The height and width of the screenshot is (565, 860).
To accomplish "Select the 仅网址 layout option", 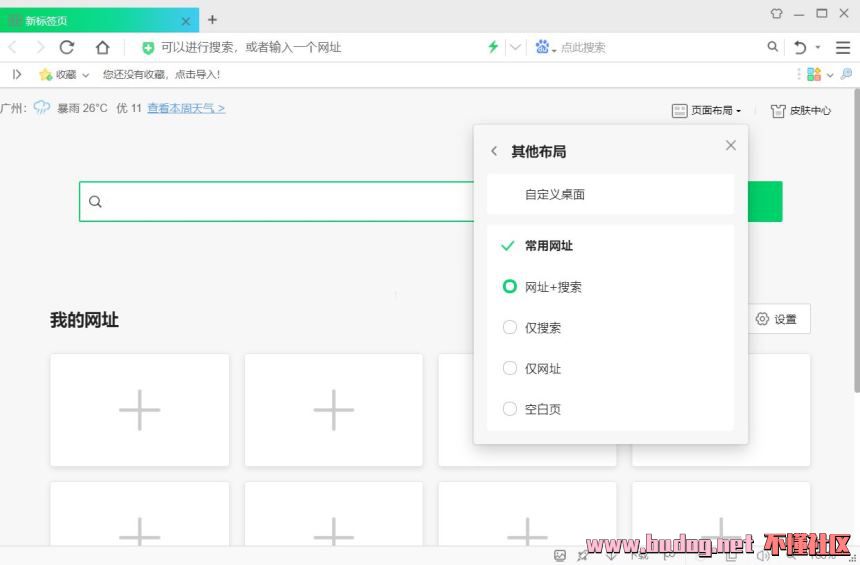I will point(510,369).
